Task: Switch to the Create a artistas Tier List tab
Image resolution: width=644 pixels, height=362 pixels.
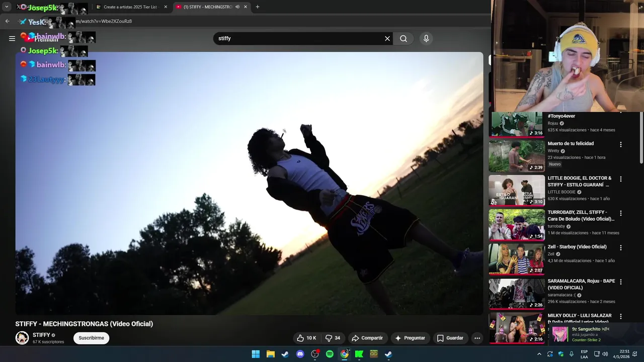Action: pos(130,7)
